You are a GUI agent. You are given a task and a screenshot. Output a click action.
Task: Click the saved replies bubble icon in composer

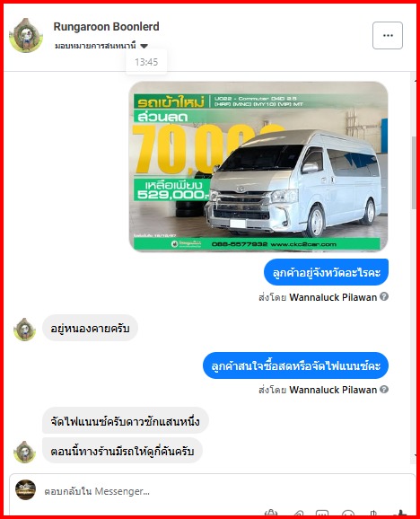(x=322, y=514)
